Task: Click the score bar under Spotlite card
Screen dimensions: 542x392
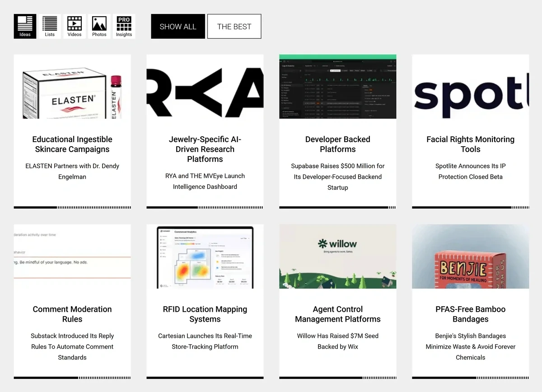Action: 471,208
